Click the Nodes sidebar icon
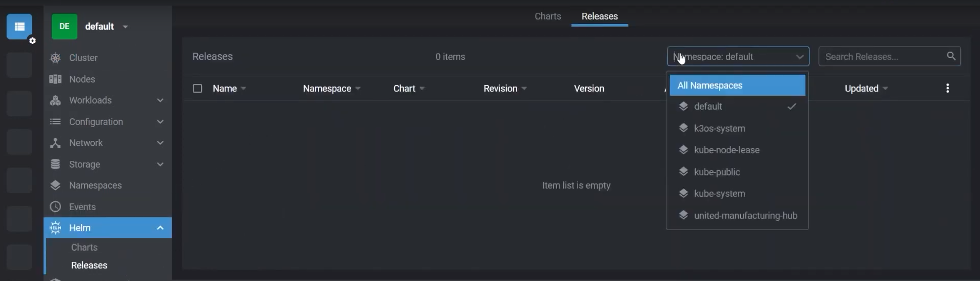 (55, 79)
